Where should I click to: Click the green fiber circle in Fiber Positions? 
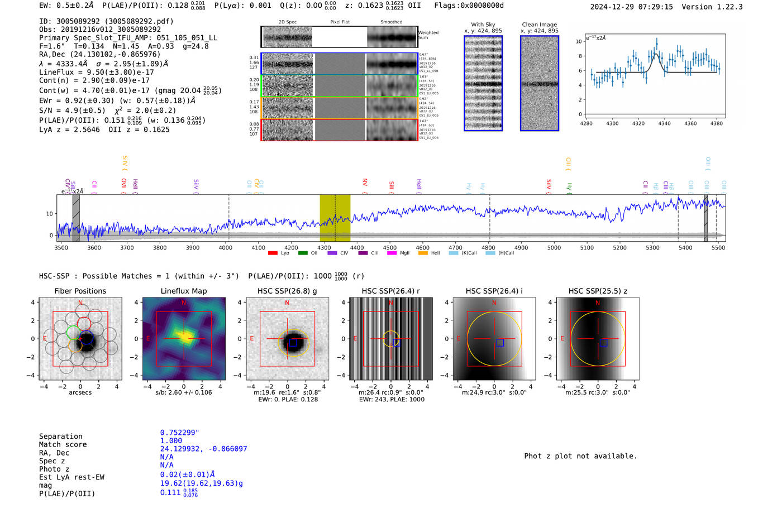coord(74,333)
